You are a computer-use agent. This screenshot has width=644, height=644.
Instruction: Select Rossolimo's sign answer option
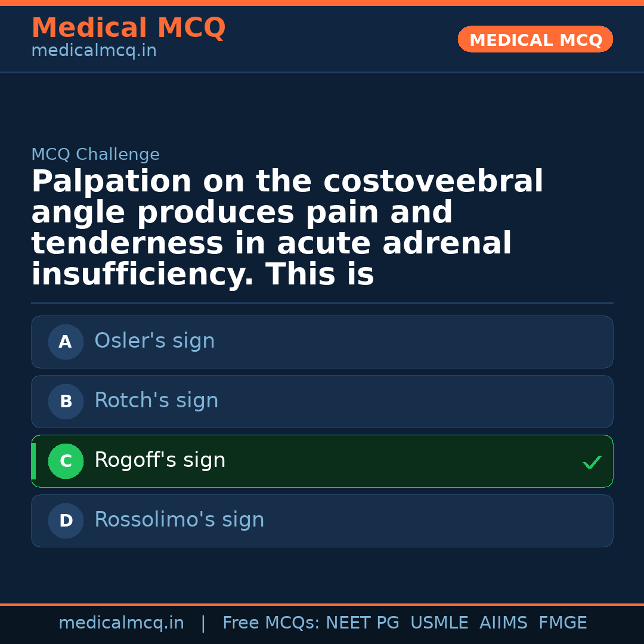pos(179,520)
